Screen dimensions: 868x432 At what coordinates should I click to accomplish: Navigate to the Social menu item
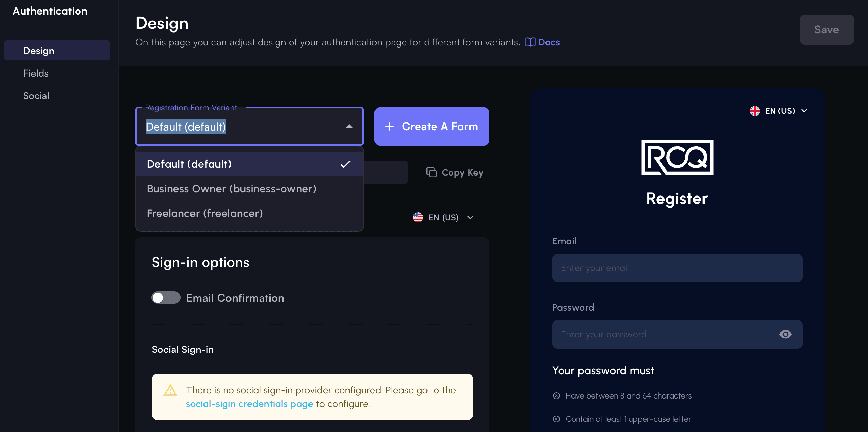(36, 96)
